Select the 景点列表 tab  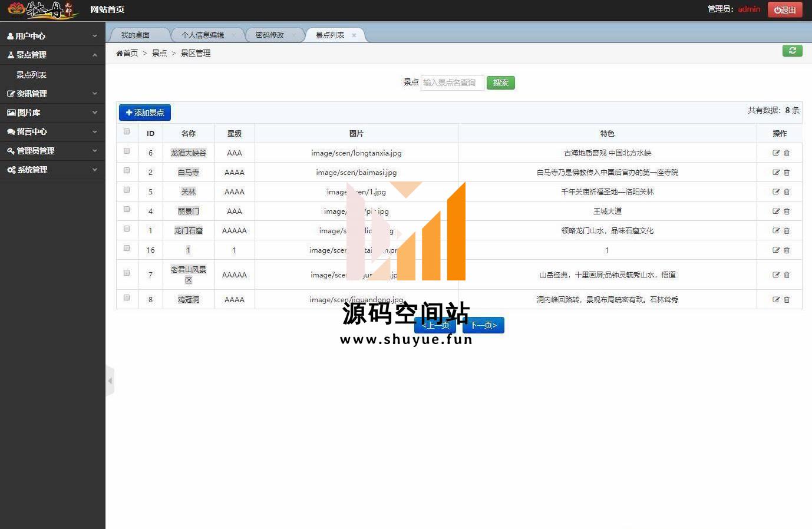330,35
